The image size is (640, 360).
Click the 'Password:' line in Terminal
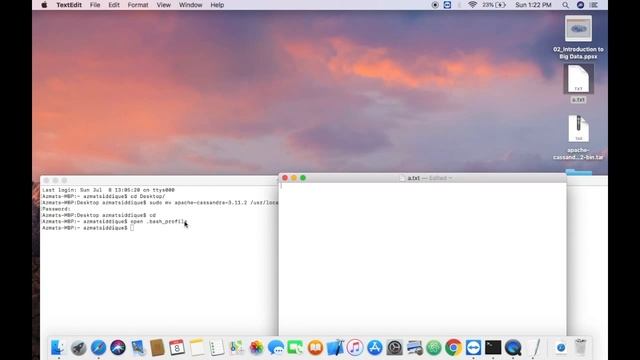pyautogui.click(x=56, y=209)
